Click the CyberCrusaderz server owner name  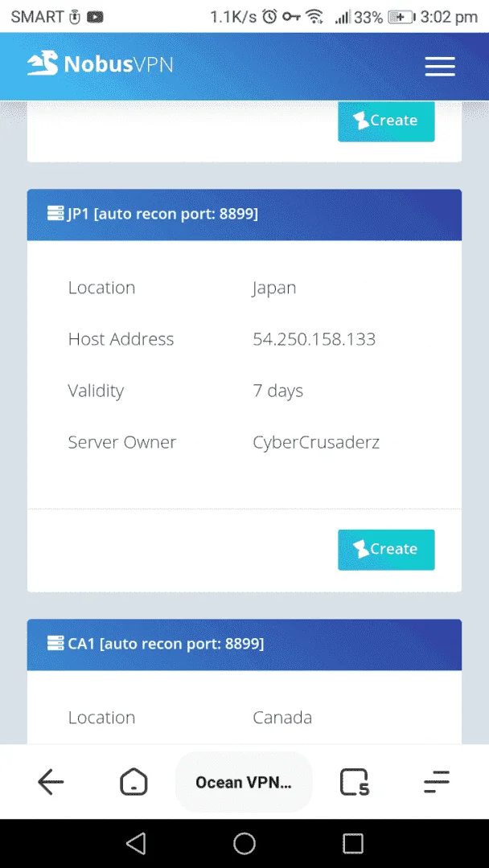(316, 442)
